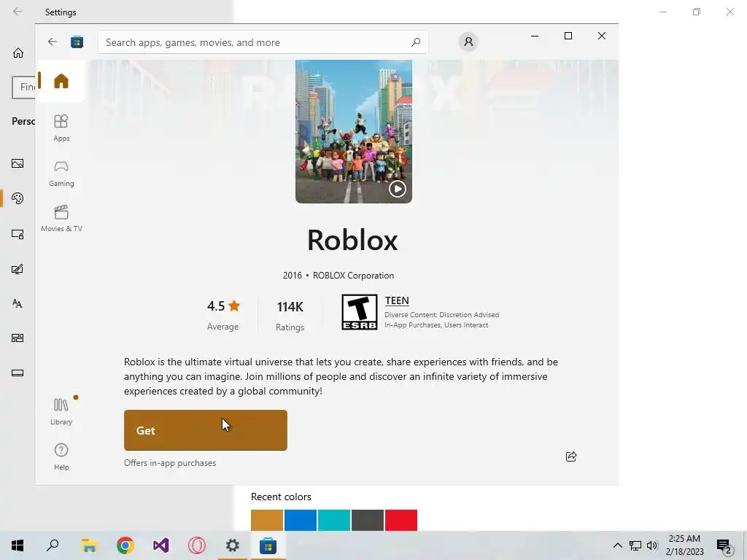Open the Windows Start menu

(x=18, y=545)
